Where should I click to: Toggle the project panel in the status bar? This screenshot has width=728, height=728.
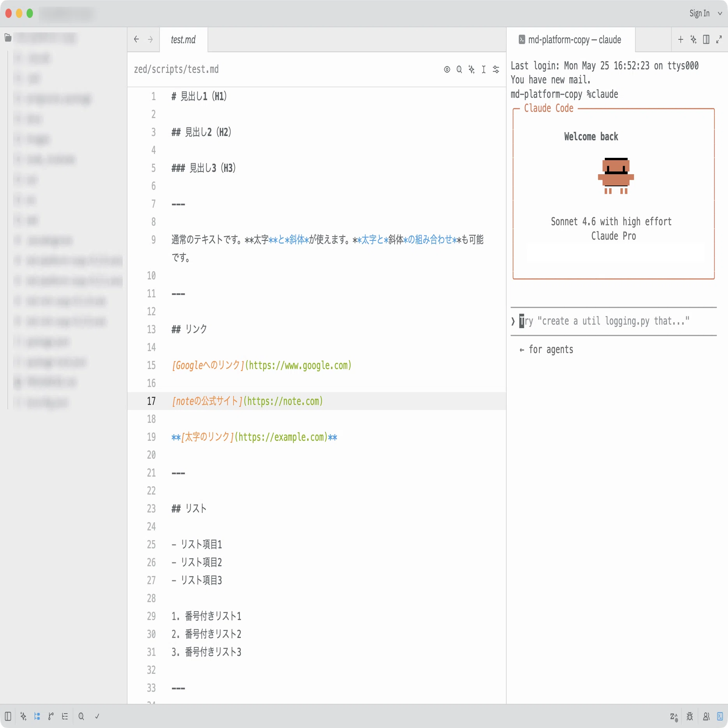pos(37,716)
